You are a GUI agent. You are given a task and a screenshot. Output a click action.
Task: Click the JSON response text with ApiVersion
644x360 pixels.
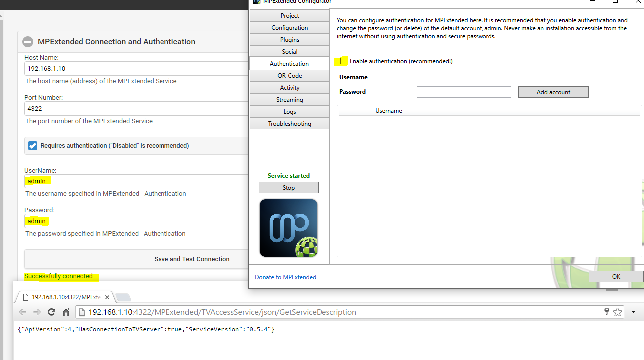pos(146,330)
